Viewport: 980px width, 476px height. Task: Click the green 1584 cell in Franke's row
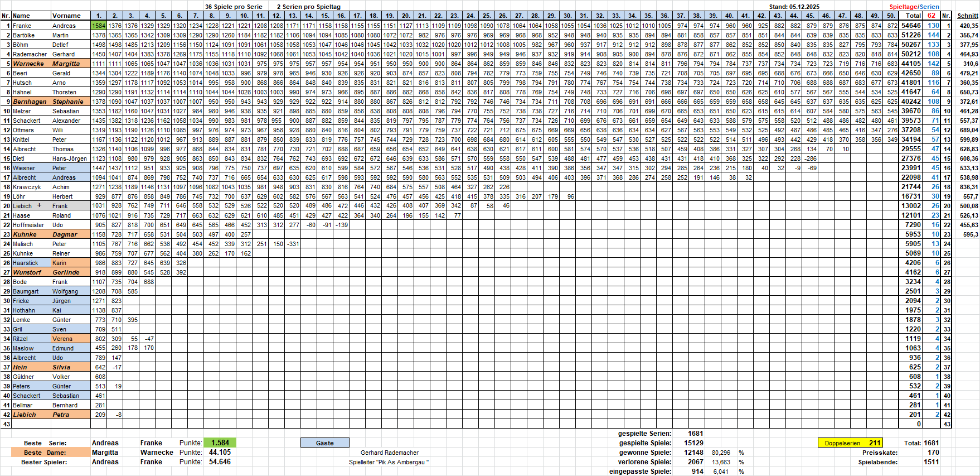tap(99, 26)
